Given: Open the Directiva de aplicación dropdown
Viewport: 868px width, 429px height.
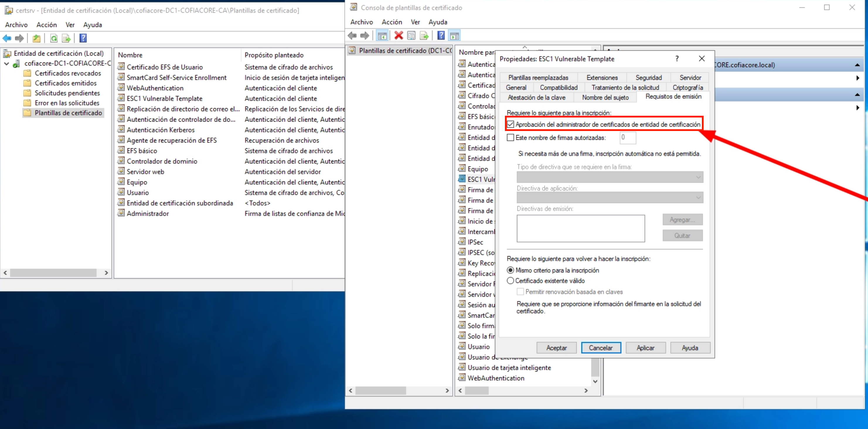Looking at the screenshot, I should 610,198.
